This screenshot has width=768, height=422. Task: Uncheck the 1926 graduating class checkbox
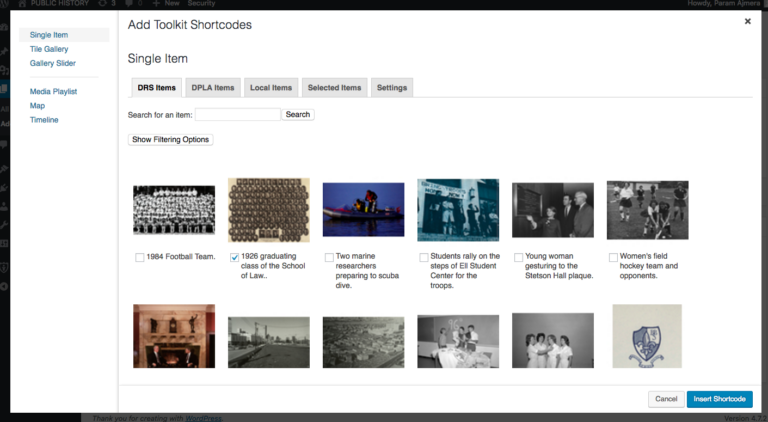click(x=235, y=258)
